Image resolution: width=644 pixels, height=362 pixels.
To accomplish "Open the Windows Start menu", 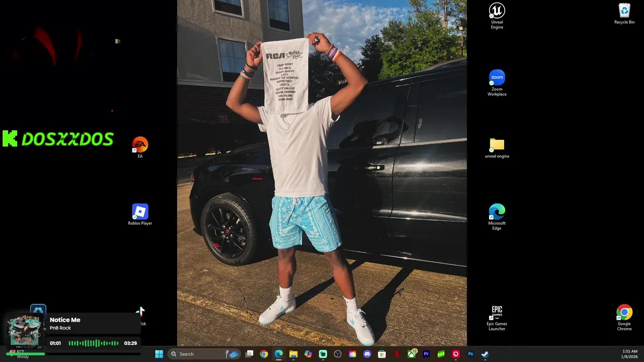I will click(x=159, y=354).
